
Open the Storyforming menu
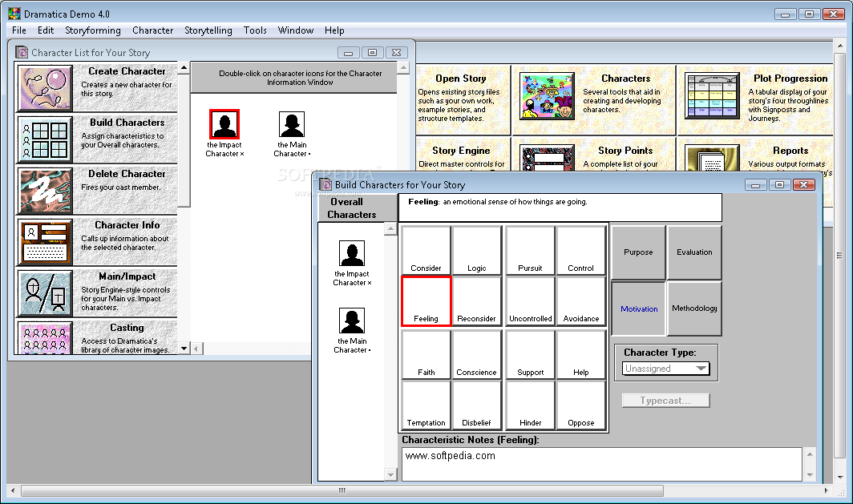click(93, 30)
